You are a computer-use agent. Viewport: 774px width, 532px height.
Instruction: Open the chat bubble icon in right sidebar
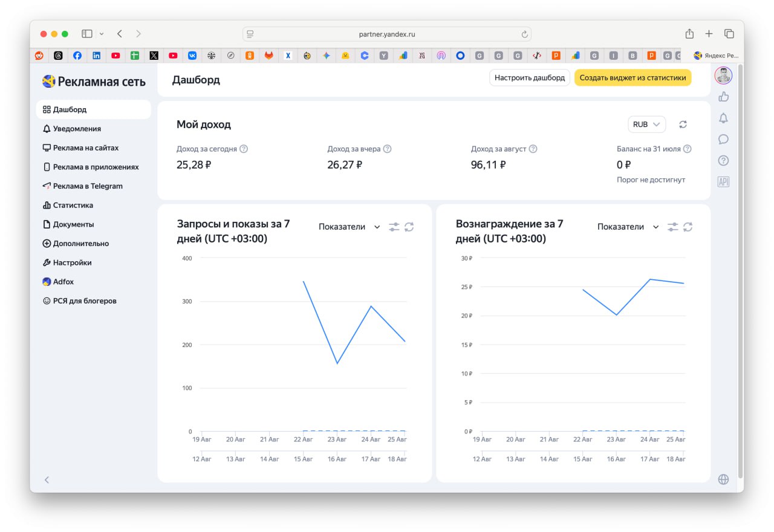723,139
